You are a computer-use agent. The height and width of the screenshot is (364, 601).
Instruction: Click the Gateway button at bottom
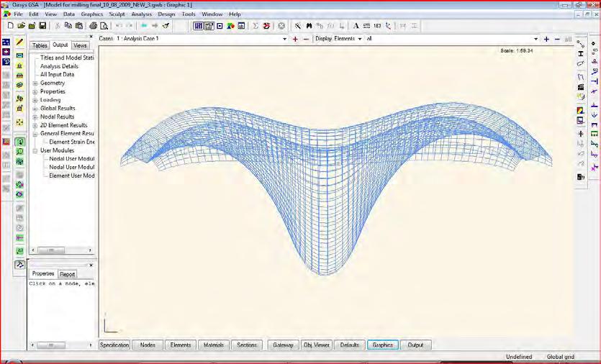coord(283,345)
